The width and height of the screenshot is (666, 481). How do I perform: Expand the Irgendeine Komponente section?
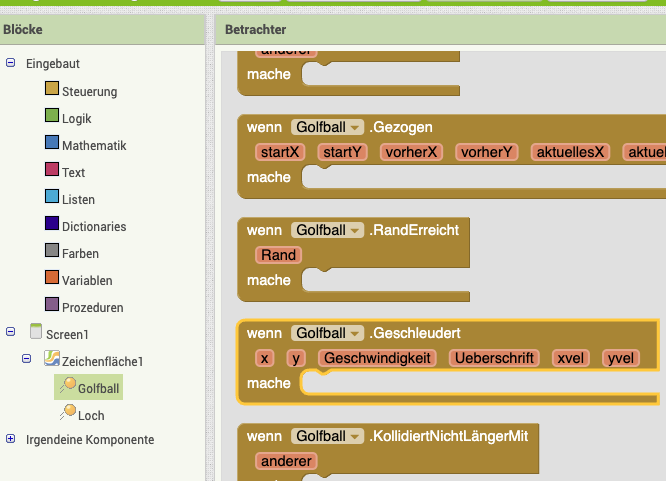pos(11,439)
